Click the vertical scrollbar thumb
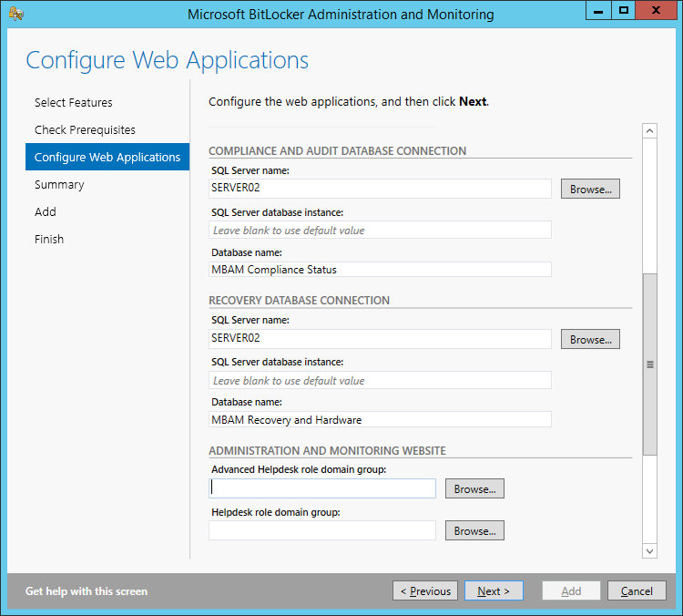This screenshot has height=616, width=683. point(649,364)
